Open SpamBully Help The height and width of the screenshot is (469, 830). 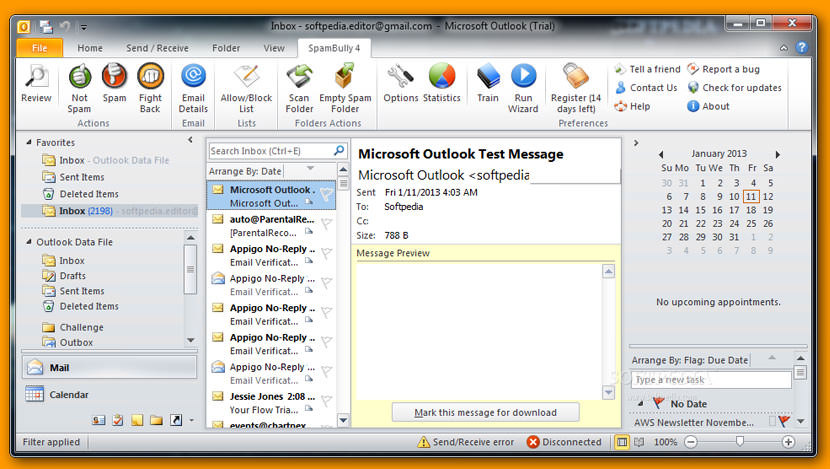(632, 106)
